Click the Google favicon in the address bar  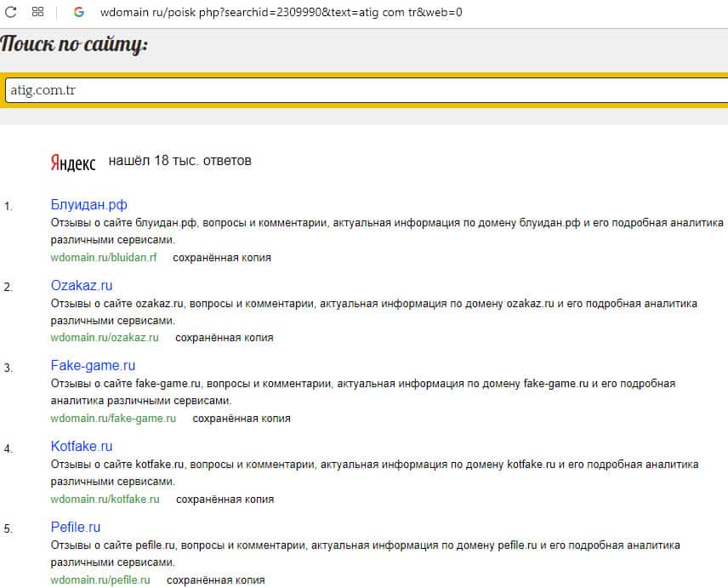tap(79, 12)
